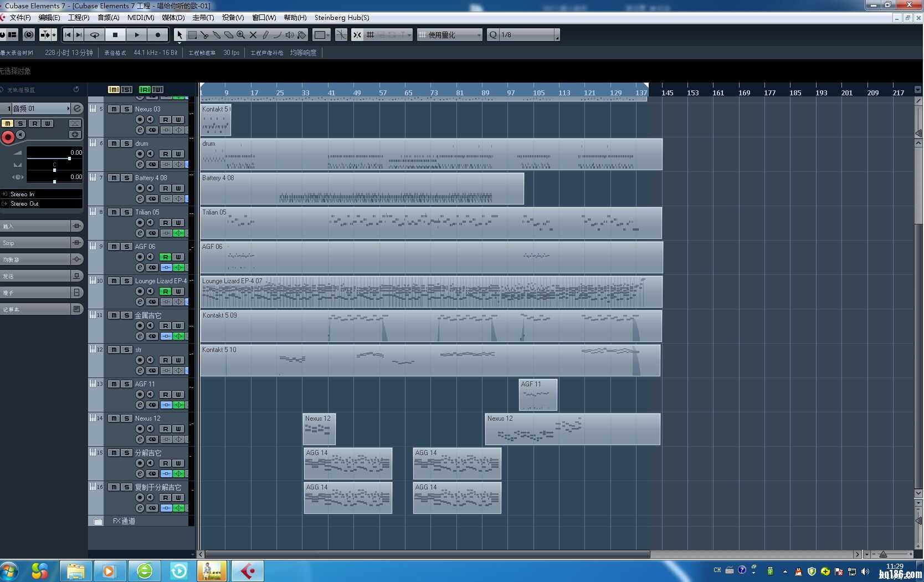
Task: Select the Erase tool
Action: click(229, 35)
